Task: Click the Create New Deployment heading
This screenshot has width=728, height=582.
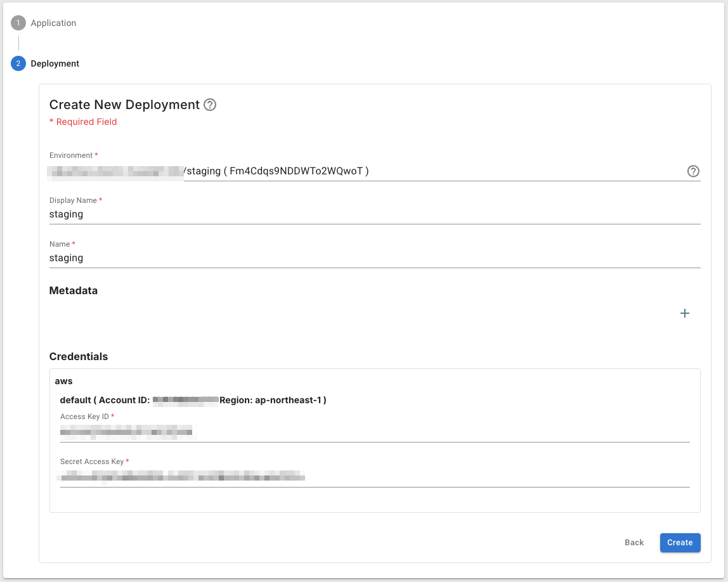Action: [x=124, y=105]
